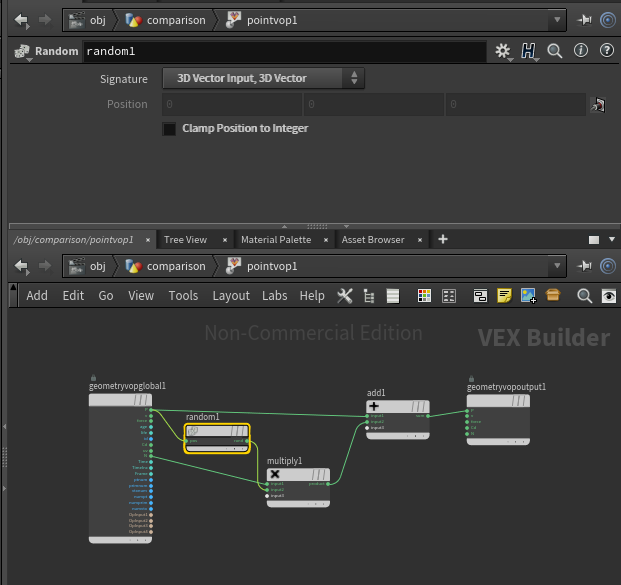
Task: Toggle the pin on the parameter pane
Action: (x=585, y=20)
